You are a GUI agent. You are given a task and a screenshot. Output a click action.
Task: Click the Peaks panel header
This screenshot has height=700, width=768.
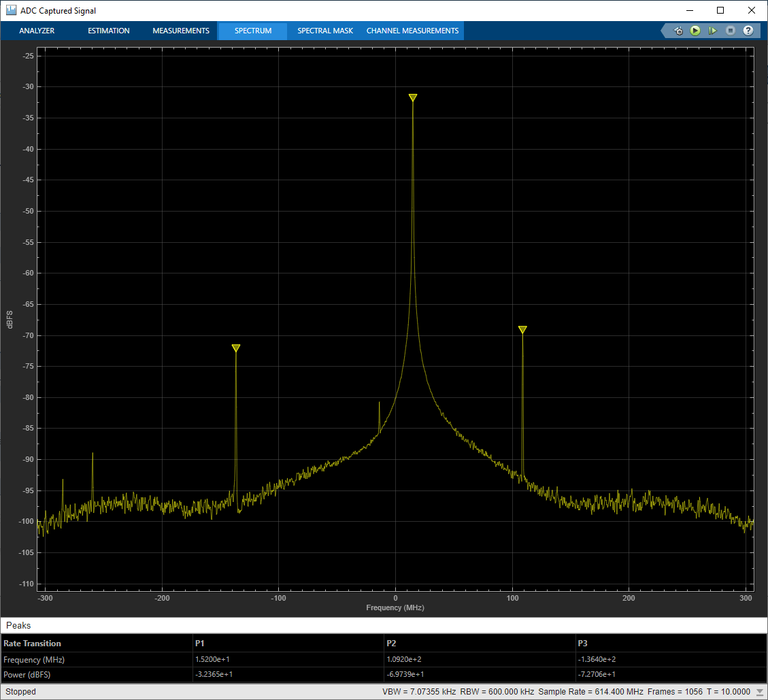click(x=18, y=625)
